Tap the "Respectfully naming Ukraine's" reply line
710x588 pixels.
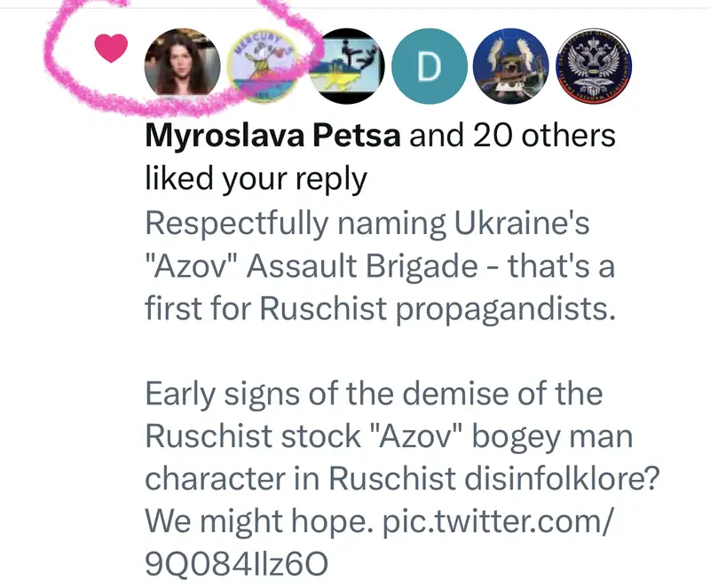pos(367,223)
